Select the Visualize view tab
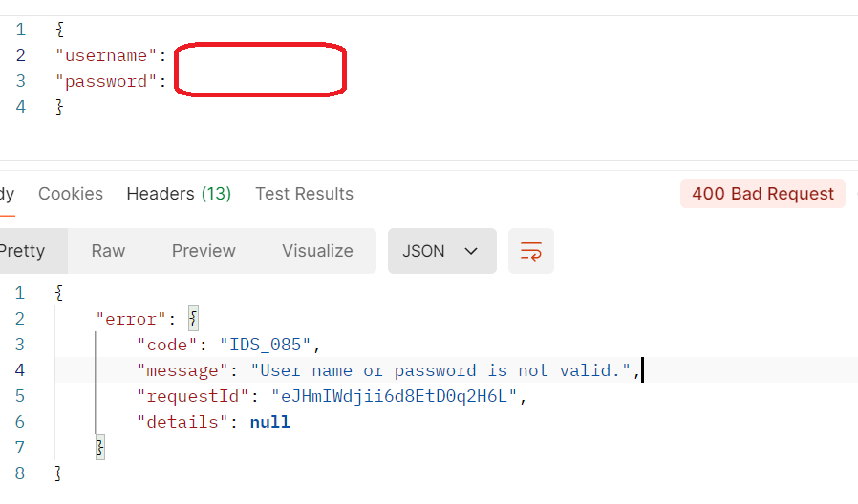 [x=317, y=251]
